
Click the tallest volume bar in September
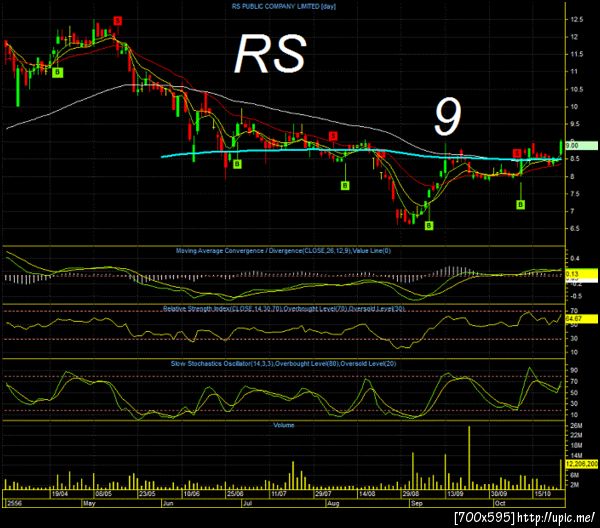click(x=469, y=457)
